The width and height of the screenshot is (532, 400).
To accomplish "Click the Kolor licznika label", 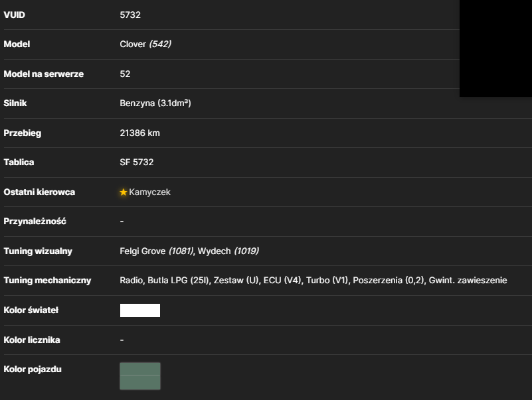I will [x=32, y=340].
